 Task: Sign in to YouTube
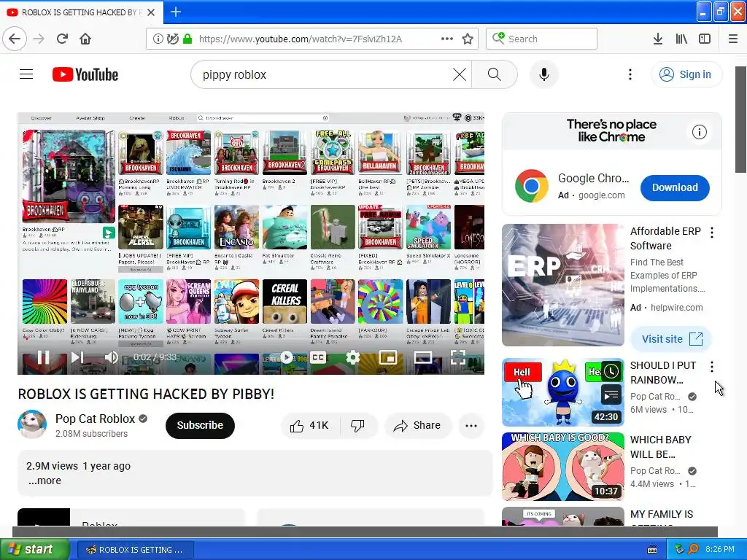point(686,74)
